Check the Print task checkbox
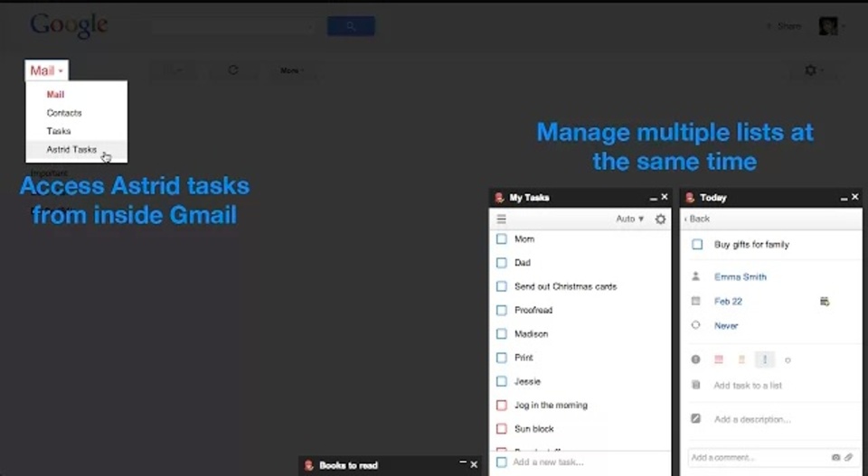Image resolution: width=868 pixels, height=476 pixels. 502,358
